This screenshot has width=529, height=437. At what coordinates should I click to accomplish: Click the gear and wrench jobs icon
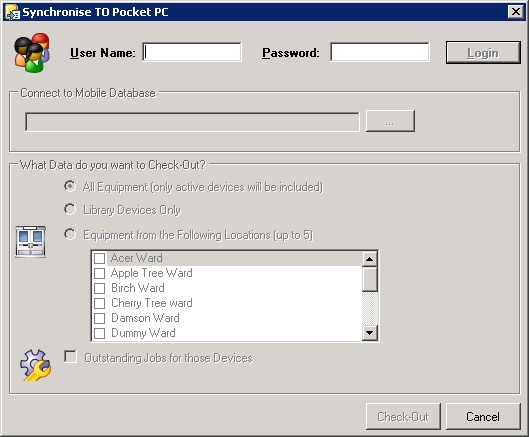35,365
